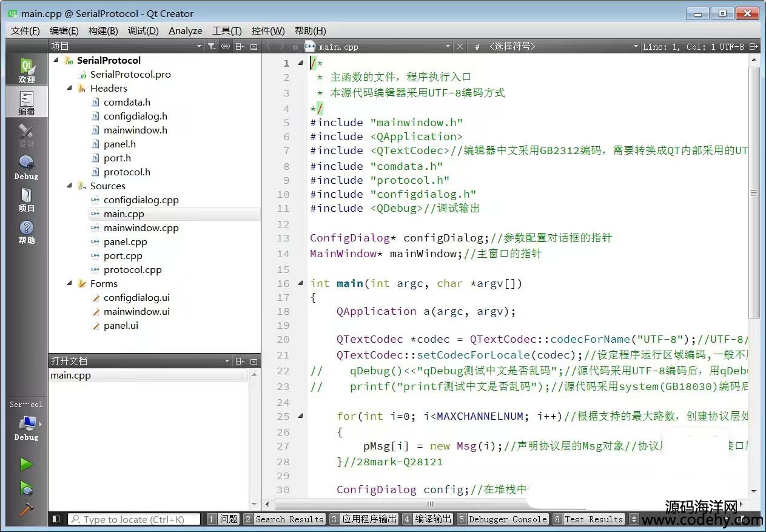Close the 打开文档 panel
This screenshot has height=532, width=766.
click(x=254, y=361)
